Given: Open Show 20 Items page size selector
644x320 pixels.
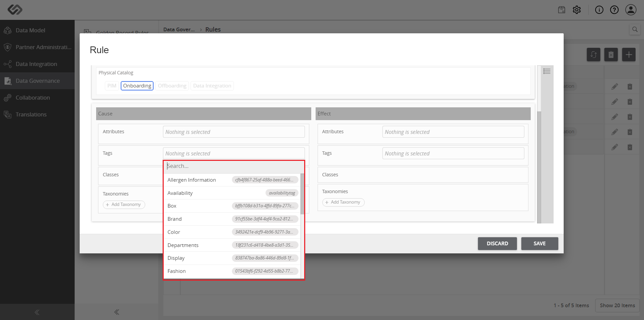Looking at the screenshot, I should coord(617,306).
